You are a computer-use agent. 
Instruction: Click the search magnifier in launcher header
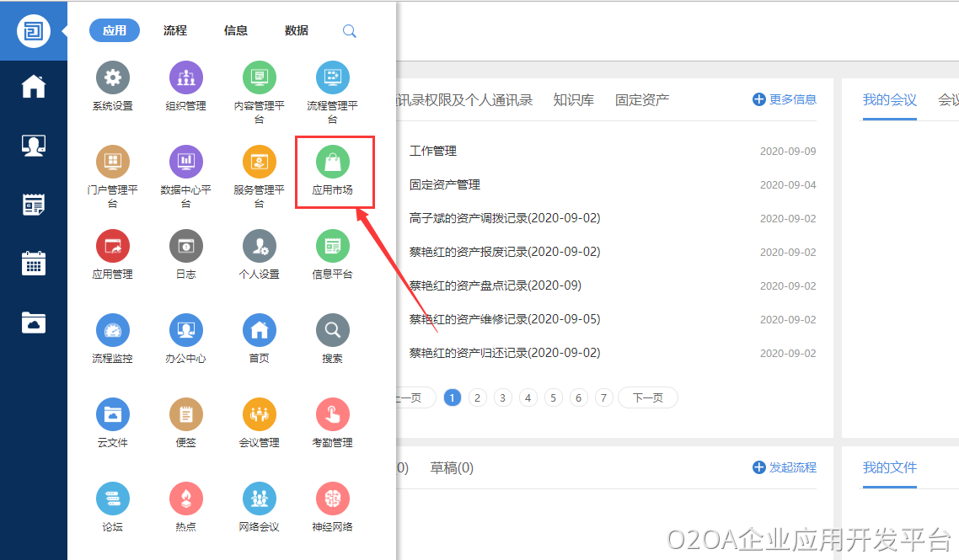pyautogui.click(x=349, y=31)
